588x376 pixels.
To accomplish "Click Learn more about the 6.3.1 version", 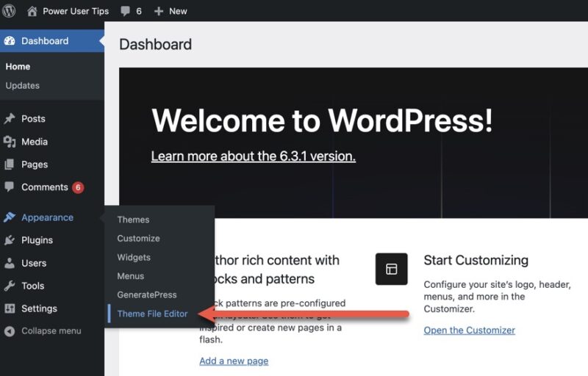I will [x=254, y=156].
